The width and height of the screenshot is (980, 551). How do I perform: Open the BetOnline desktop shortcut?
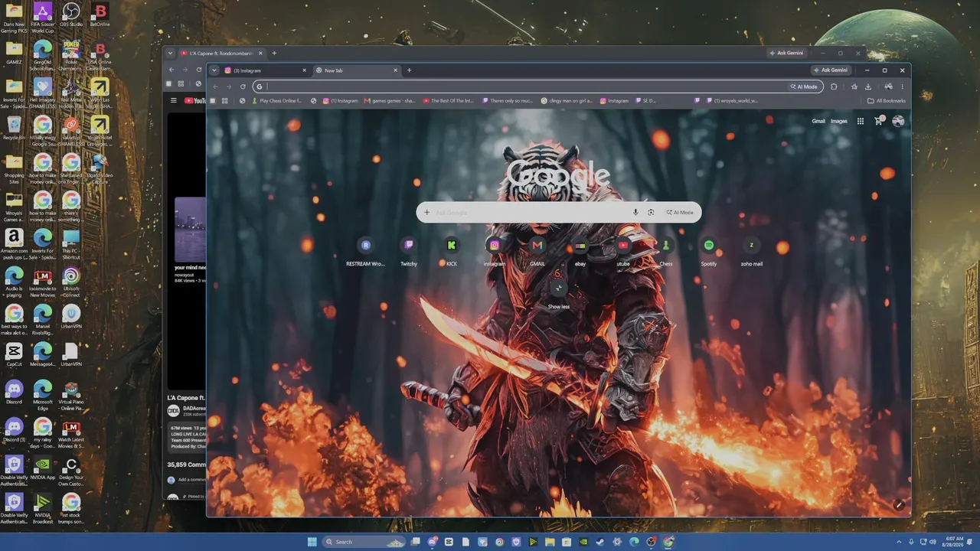point(100,15)
